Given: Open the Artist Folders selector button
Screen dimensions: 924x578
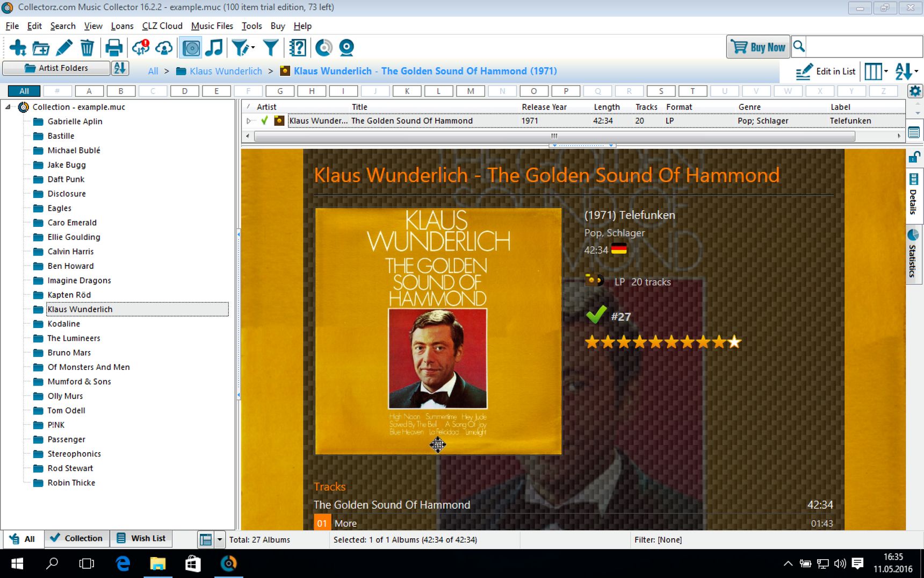Looking at the screenshot, I should [x=56, y=68].
